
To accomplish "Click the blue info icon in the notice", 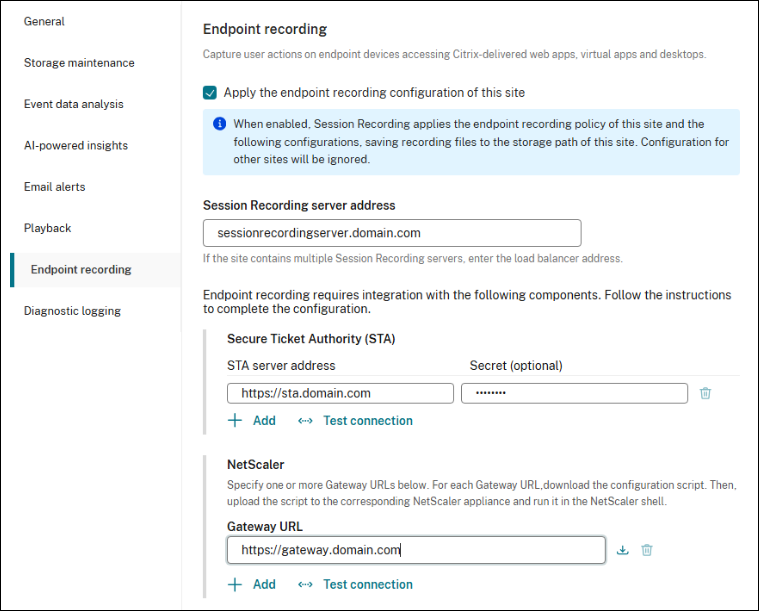I will click(219, 124).
